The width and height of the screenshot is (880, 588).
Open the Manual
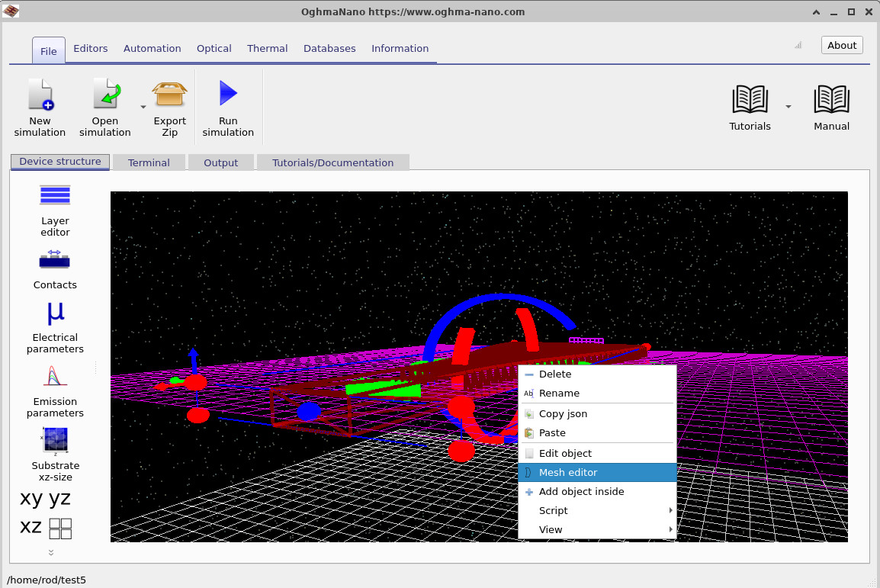click(x=830, y=103)
